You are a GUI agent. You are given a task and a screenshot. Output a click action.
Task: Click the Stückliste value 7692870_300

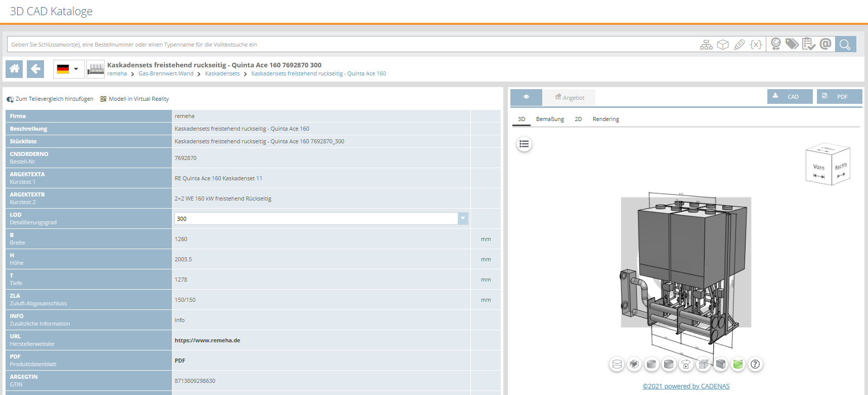point(259,141)
